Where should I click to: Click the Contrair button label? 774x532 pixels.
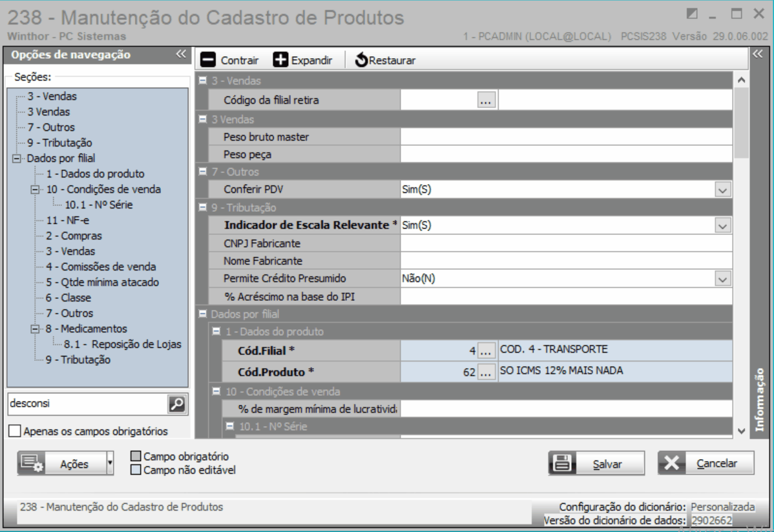click(240, 60)
